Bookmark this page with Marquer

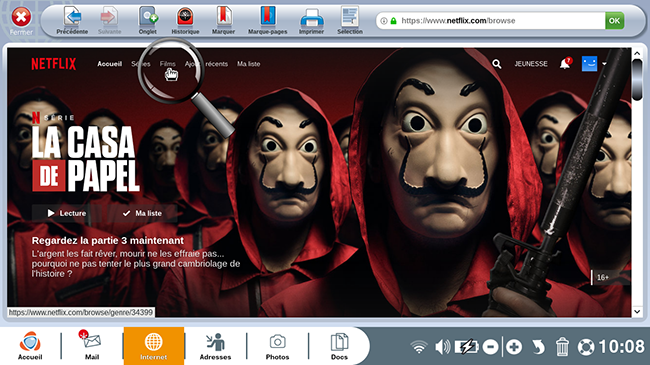[x=223, y=20]
